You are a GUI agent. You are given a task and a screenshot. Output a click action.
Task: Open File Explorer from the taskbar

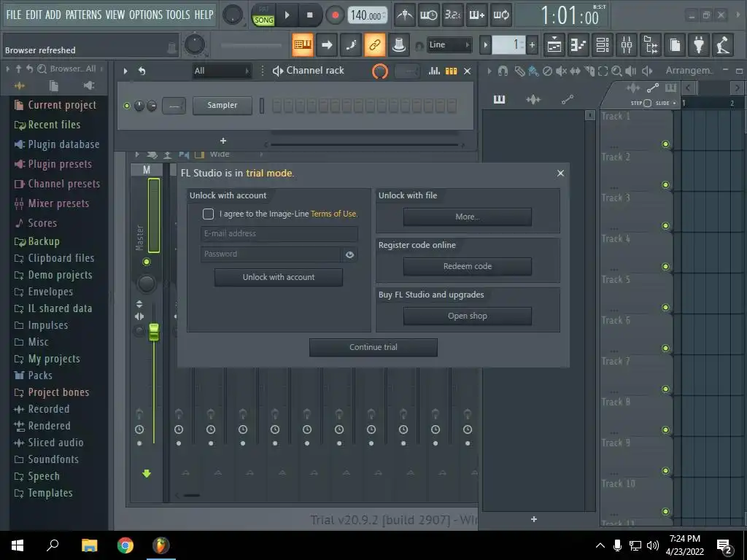(89, 545)
